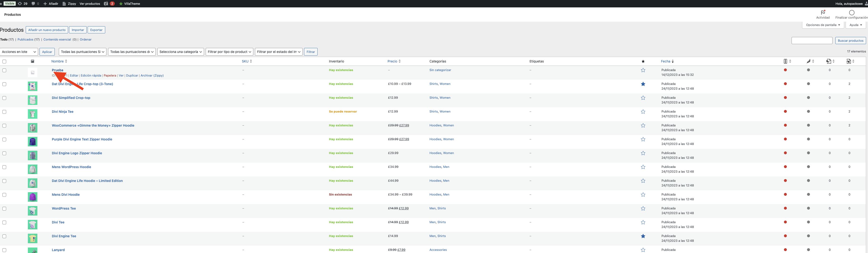Select Mens Divi Hoodie checkbox

4,195
